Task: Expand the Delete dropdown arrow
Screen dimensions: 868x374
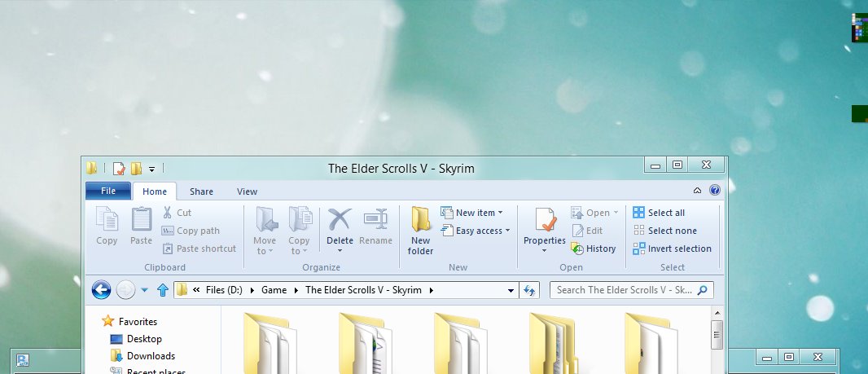Action: coord(340,251)
